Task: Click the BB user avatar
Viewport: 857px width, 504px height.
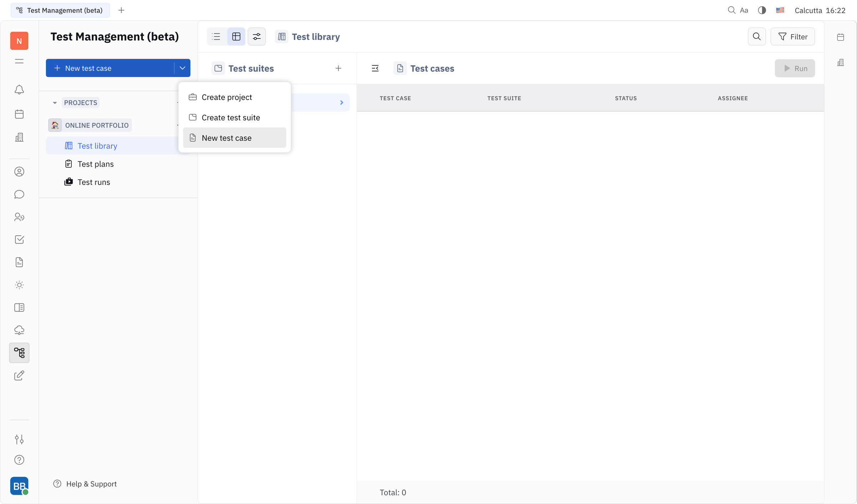Action: pyautogui.click(x=19, y=486)
